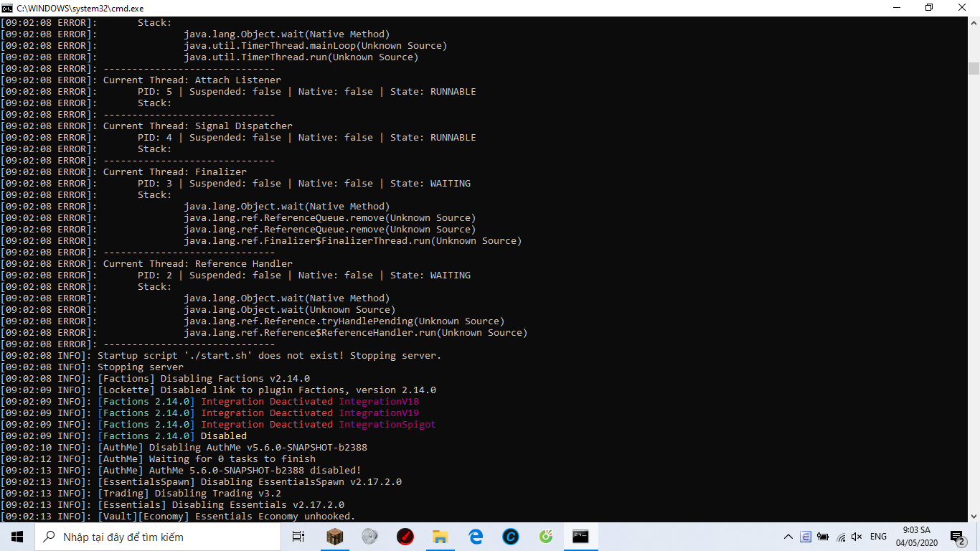Minimize the cmd.exe window
This screenshot has height=551, width=980.
point(896,7)
